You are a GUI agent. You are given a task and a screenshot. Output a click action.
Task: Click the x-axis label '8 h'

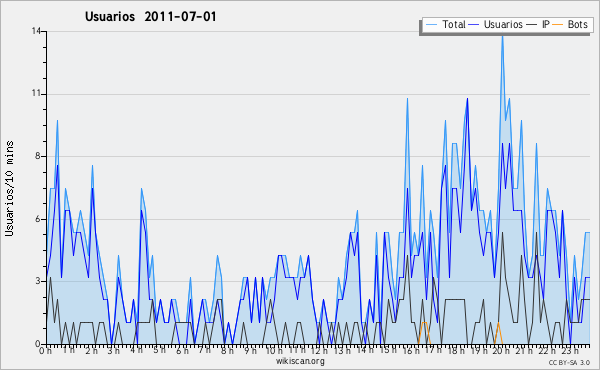coord(227,351)
